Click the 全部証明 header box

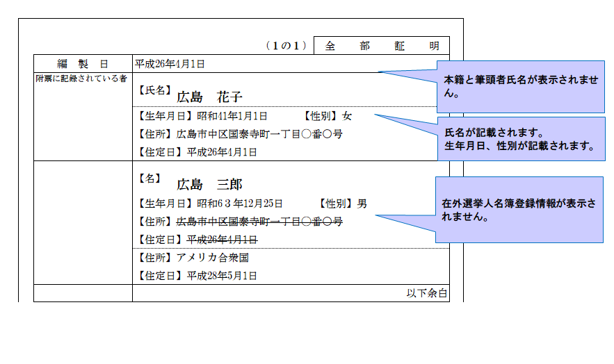381,46
